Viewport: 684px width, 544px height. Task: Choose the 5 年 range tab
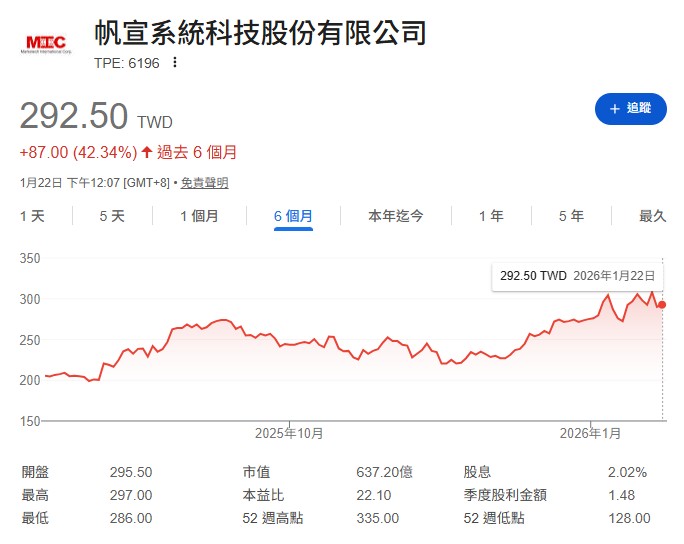571,216
